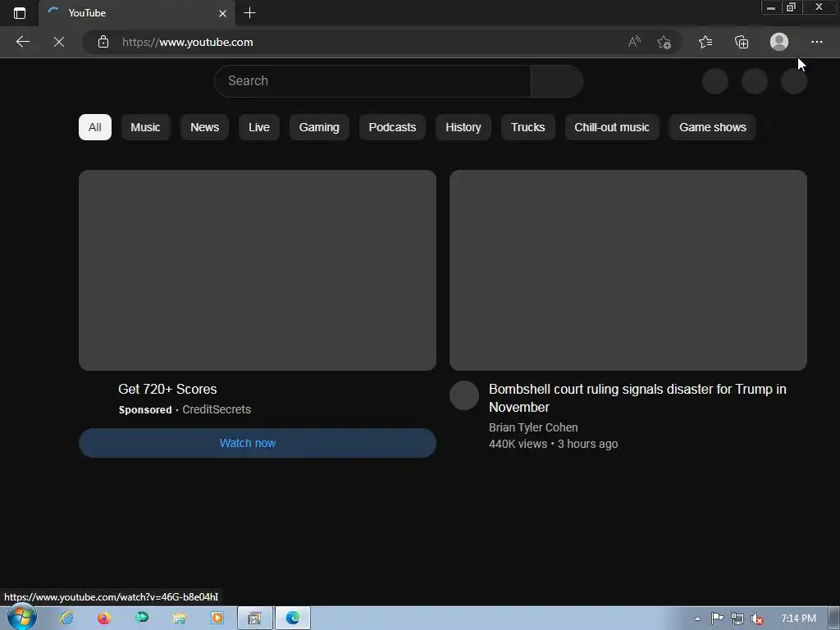Select the Game shows filter chip

pyautogui.click(x=713, y=127)
